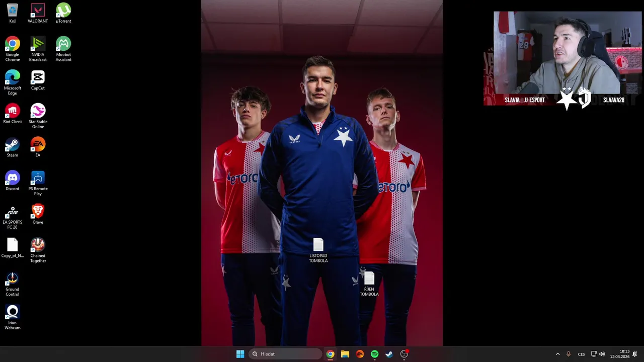Select the CapCut desktop icon
644x362 pixels.
pos(38,80)
